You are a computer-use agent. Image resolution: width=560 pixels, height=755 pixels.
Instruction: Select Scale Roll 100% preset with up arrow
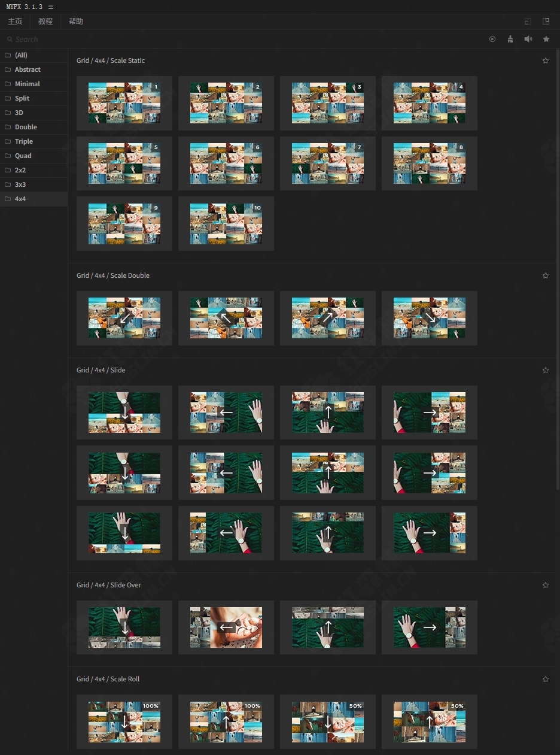[x=226, y=721]
